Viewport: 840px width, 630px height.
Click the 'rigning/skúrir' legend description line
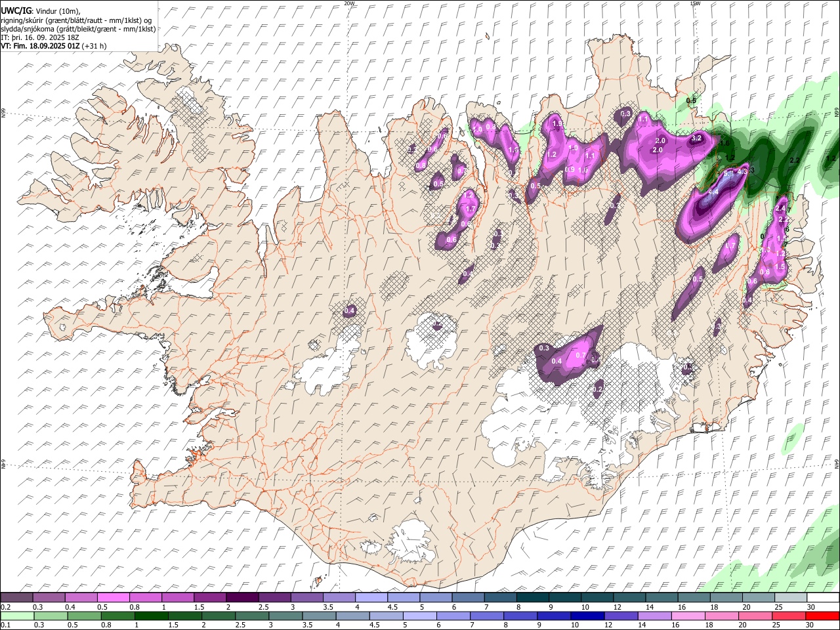pos(77,20)
